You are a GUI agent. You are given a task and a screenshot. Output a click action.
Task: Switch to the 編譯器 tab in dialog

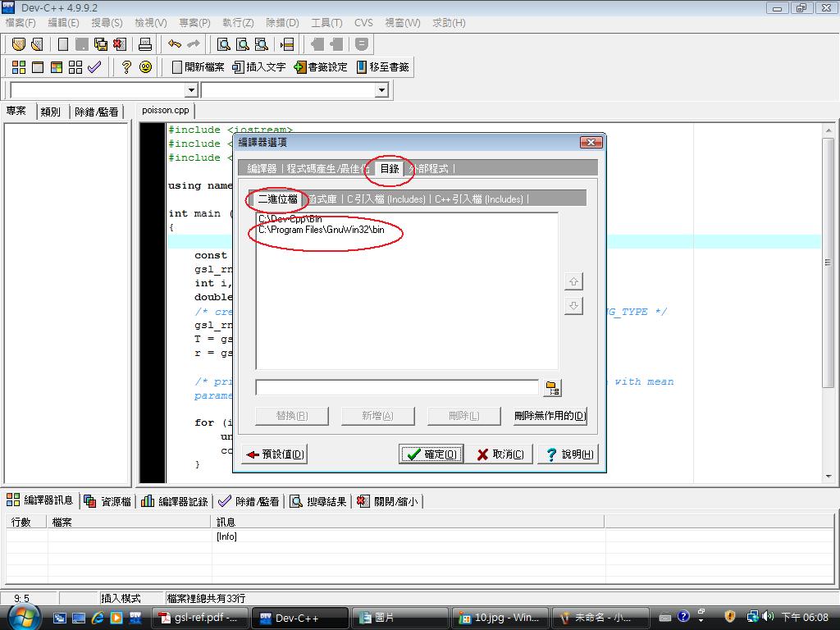[x=262, y=169]
